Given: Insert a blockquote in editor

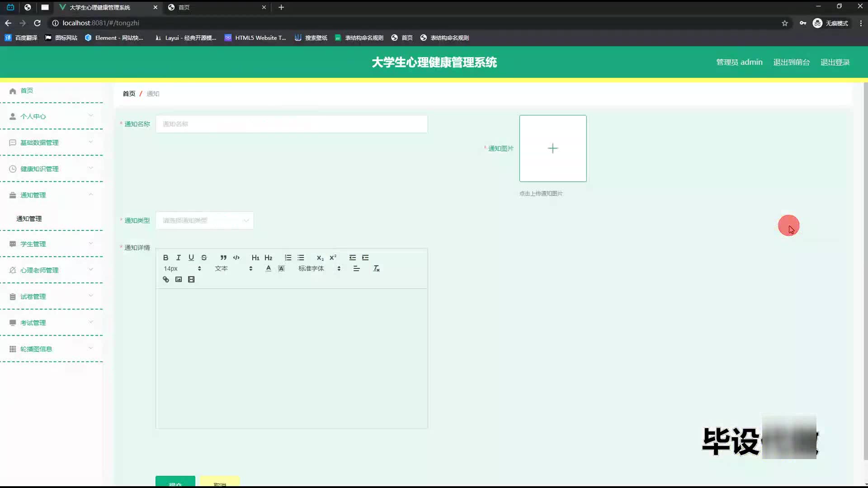Looking at the screenshot, I should (x=223, y=258).
